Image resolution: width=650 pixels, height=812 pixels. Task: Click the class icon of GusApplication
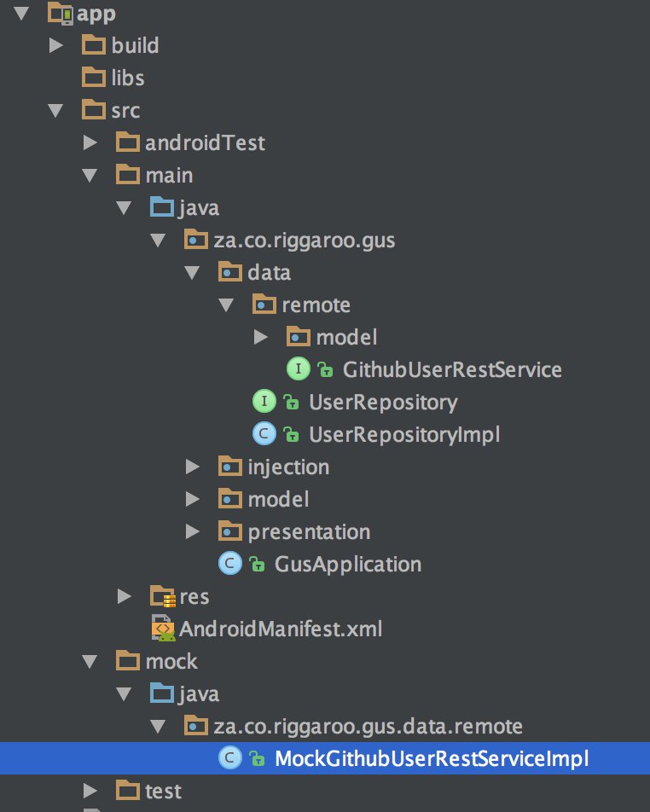(x=230, y=564)
